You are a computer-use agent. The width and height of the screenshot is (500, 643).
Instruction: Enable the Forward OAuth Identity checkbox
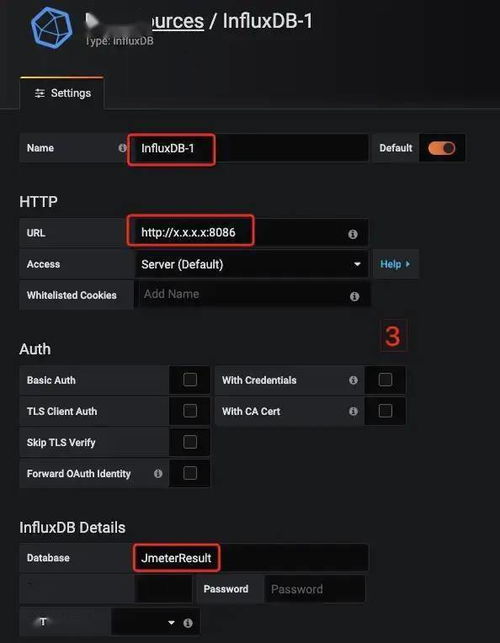190,473
